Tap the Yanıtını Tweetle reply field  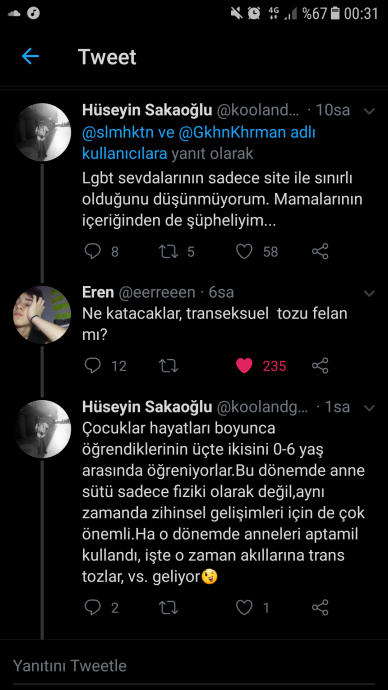coord(194,665)
